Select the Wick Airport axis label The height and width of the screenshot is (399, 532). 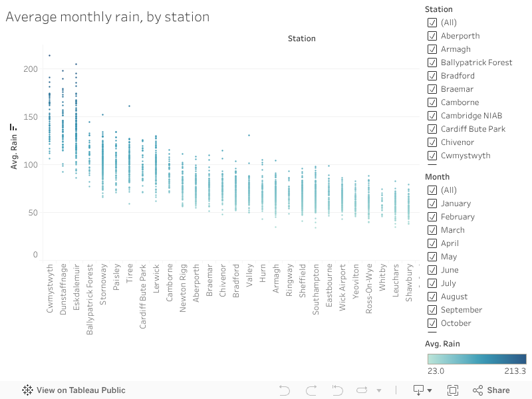click(x=342, y=287)
